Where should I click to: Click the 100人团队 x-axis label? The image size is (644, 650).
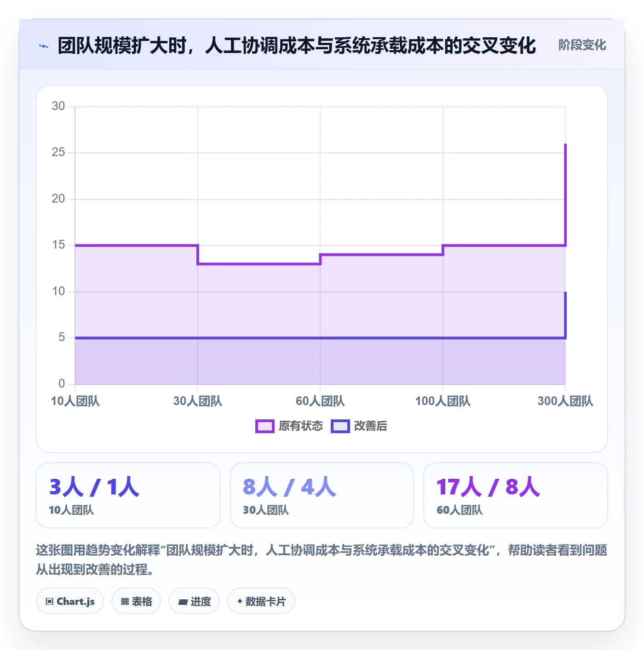click(x=443, y=401)
